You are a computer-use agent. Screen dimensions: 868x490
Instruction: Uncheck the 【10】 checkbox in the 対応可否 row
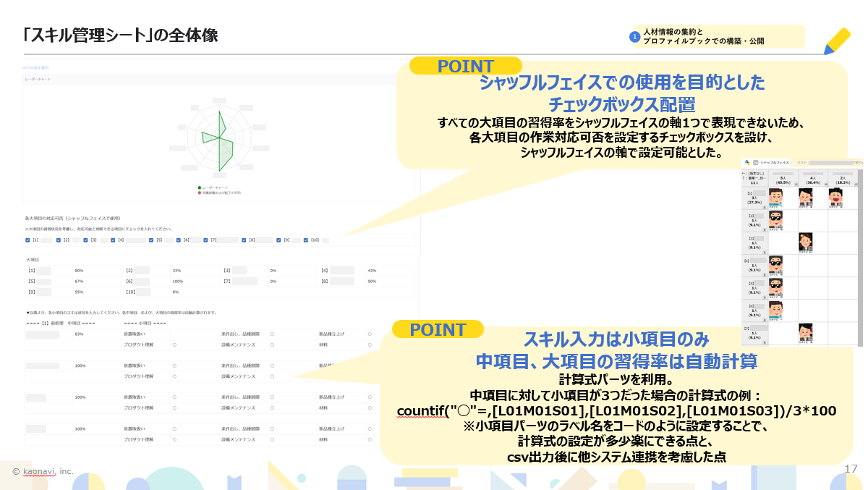click(x=307, y=239)
